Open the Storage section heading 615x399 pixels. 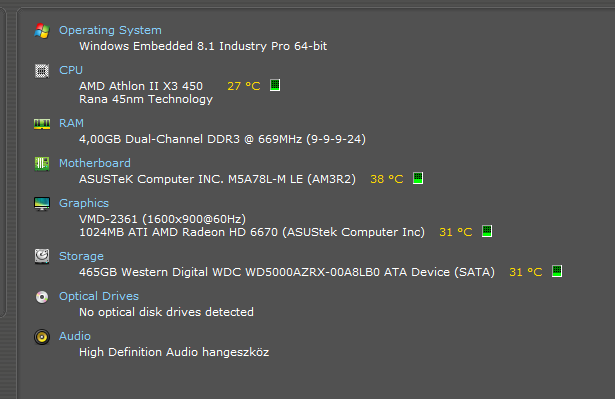tap(81, 256)
